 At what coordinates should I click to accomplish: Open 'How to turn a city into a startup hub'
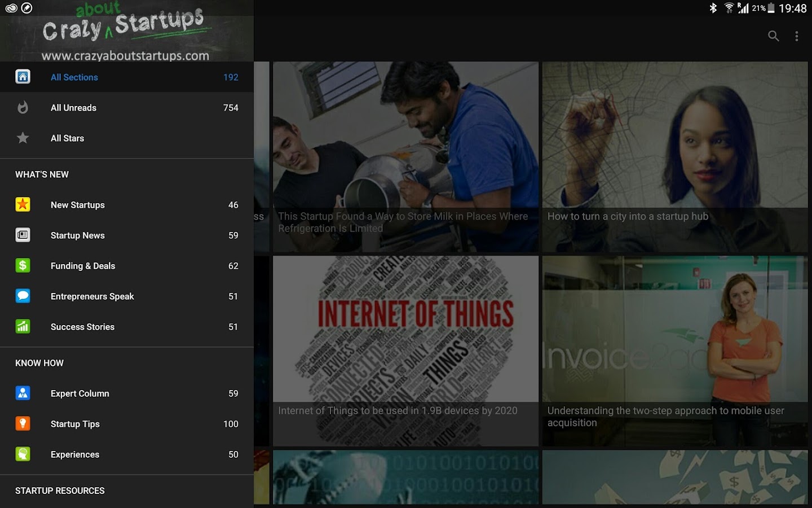(x=675, y=156)
